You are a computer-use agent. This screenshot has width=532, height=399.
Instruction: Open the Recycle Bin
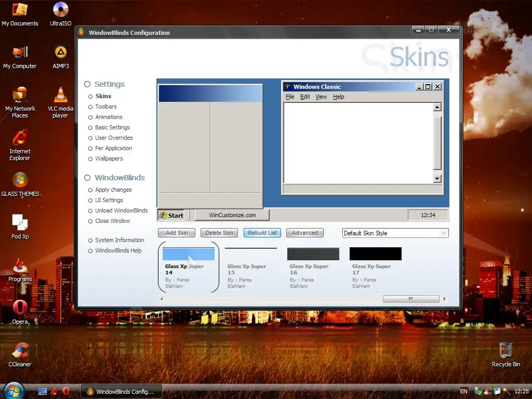click(506, 355)
